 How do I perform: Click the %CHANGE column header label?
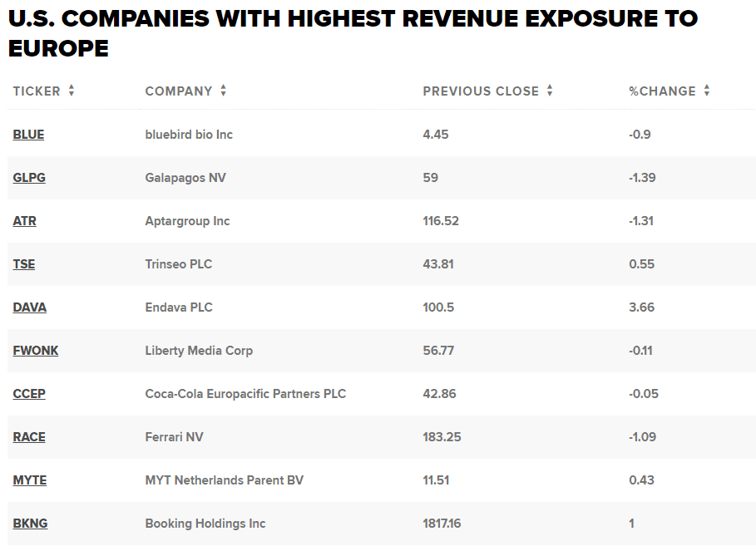(662, 91)
